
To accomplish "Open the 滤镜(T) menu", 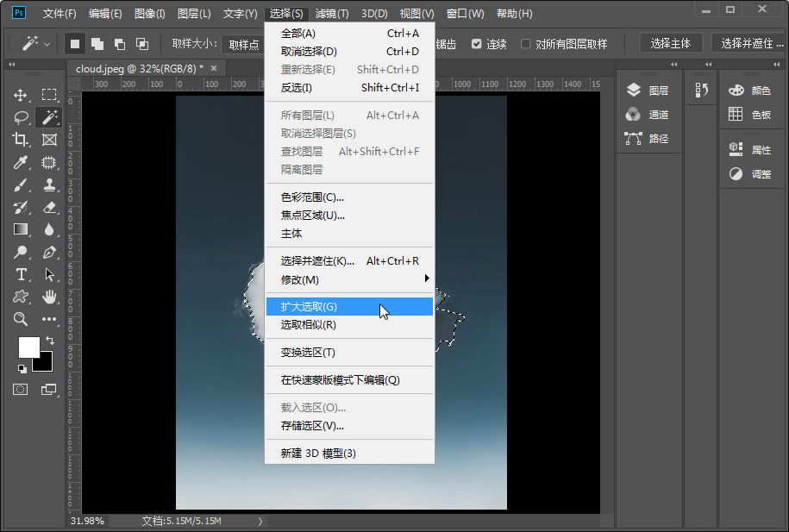I will tap(332, 14).
